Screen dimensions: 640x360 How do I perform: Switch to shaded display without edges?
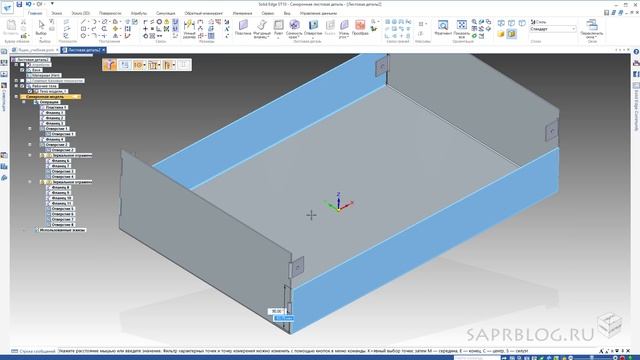(x=501, y=34)
